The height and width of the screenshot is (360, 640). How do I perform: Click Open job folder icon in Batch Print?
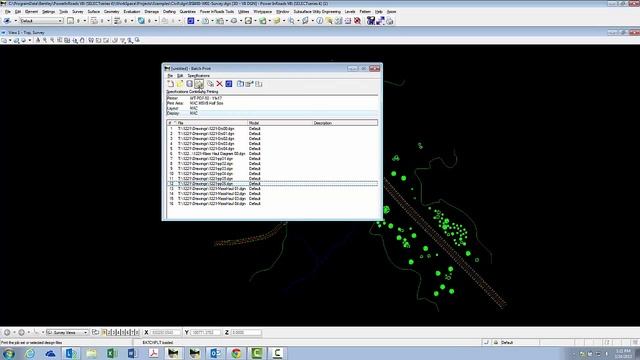pyautogui.click(x=180, y=84)
